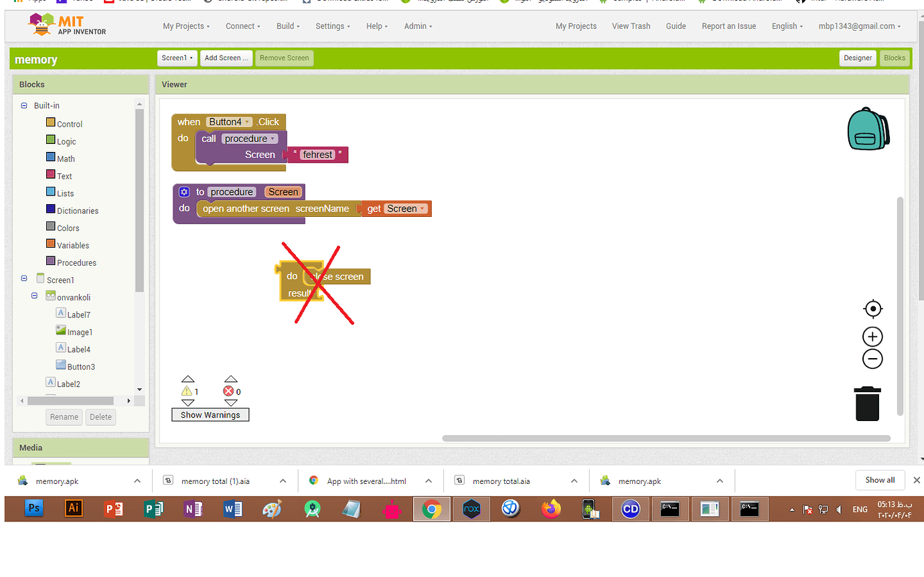Open the Build menu
This screenshot has height=577, width=924.
point(287,26)
